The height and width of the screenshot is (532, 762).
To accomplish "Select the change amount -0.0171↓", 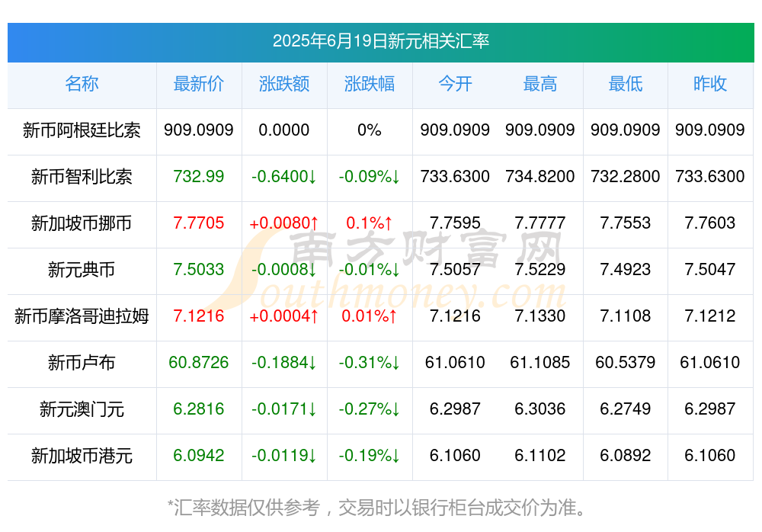I will pyautogui.click(x=283, y=409).
